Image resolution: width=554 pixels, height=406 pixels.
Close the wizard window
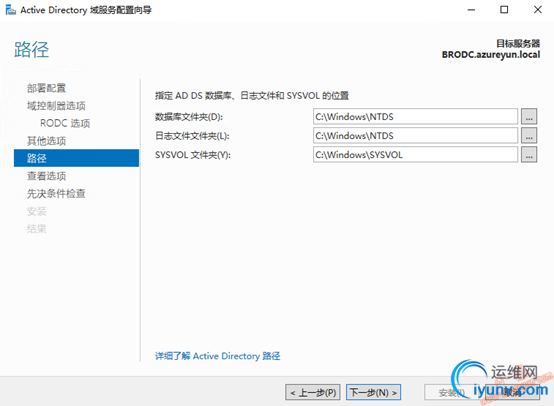pos(538,10)
